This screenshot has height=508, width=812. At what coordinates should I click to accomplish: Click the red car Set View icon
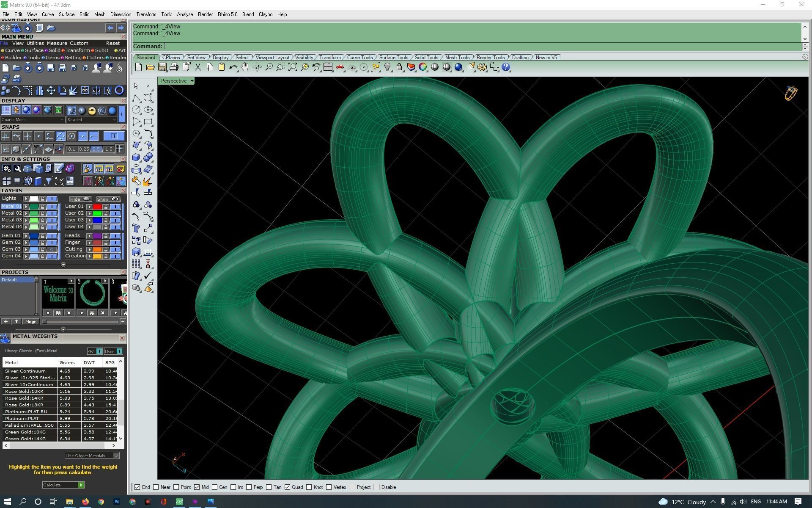click(x=340, y=67)
